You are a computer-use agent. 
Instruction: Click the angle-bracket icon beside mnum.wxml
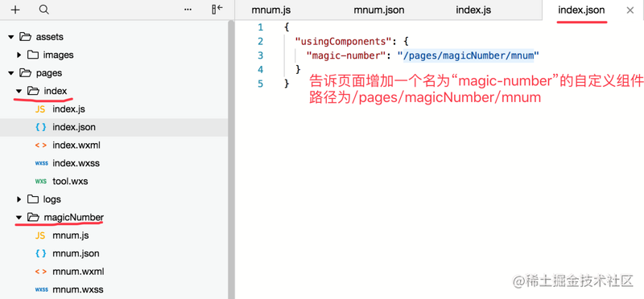coord(41,272)
